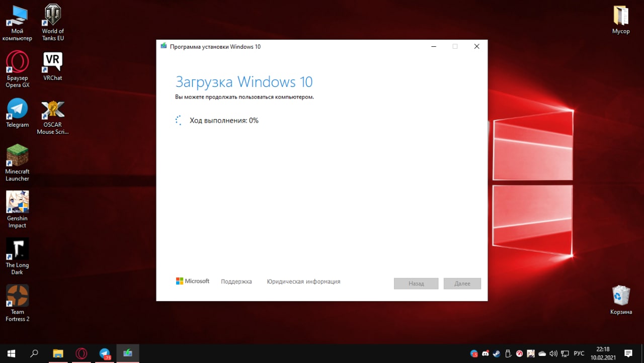Open the notification action center

(x=628, y=353)
